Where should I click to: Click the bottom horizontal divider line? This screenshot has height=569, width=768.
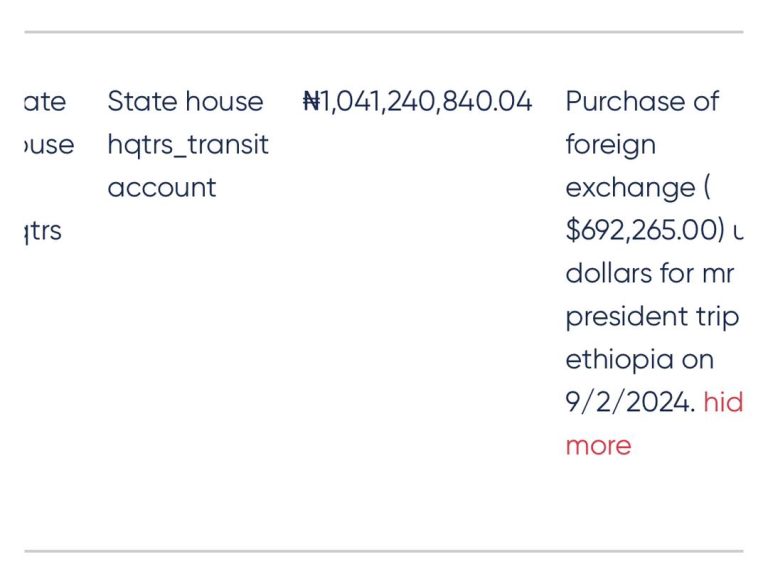coord(384,550)
